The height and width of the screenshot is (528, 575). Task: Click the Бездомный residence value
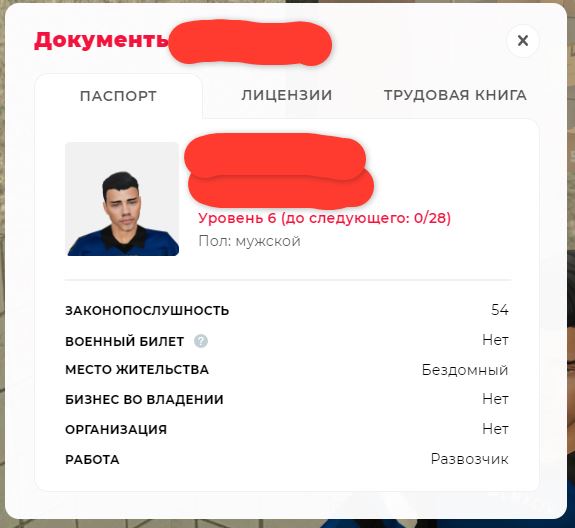click(465, 370)
